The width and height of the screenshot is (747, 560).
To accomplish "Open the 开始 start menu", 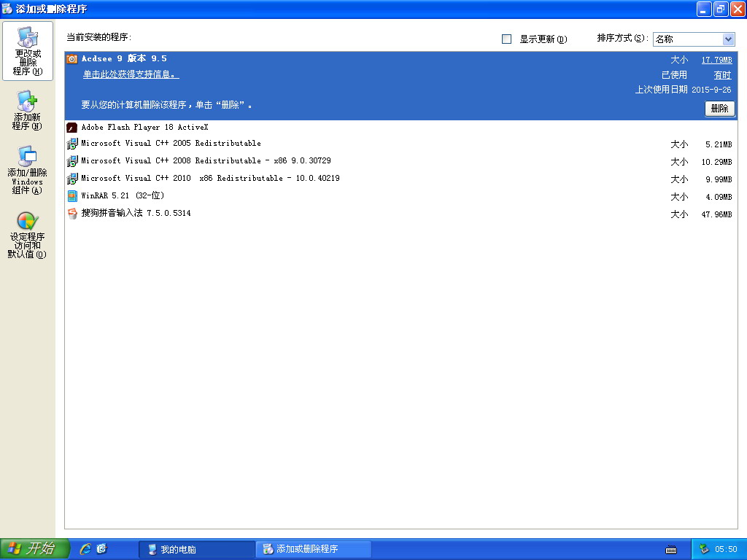I will pyautogui.click(x=35, y=549).
